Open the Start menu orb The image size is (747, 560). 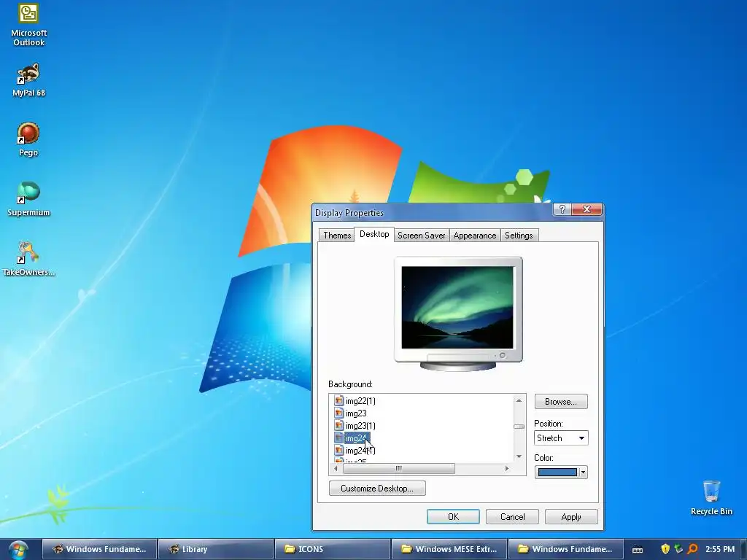pos(18,550)
